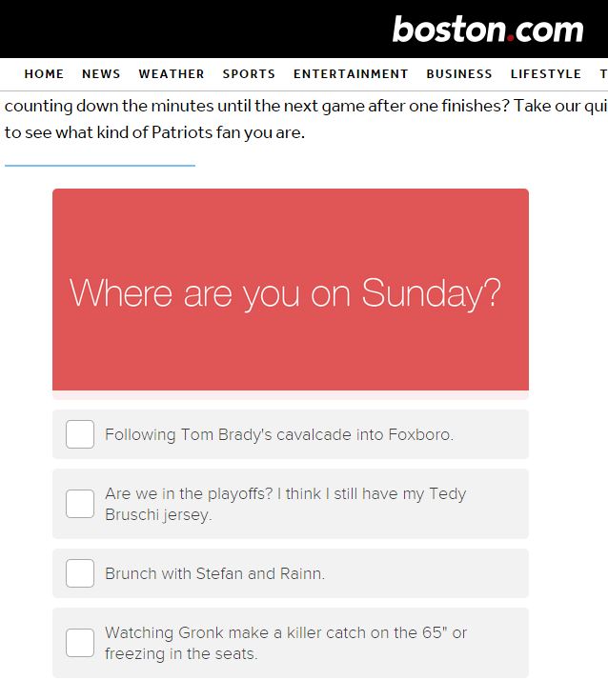Open the HOME navigation item
The width and height of the screenshot is (608, 700).
tap(44, 73)
